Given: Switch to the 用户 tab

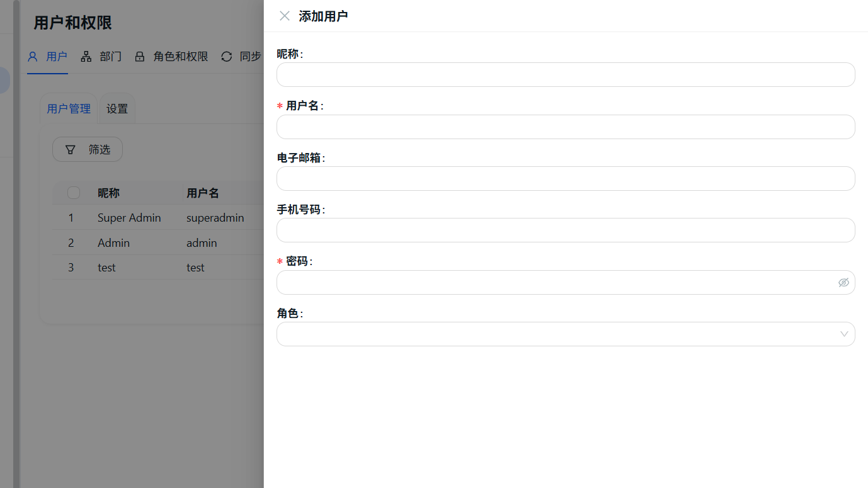Looking at the screenshot, I should [x=47, y=57].
